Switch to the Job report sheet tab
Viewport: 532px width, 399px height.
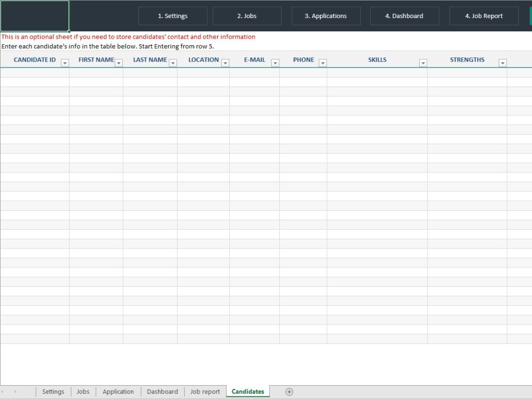pyautogui.click(x=205, y=392)
